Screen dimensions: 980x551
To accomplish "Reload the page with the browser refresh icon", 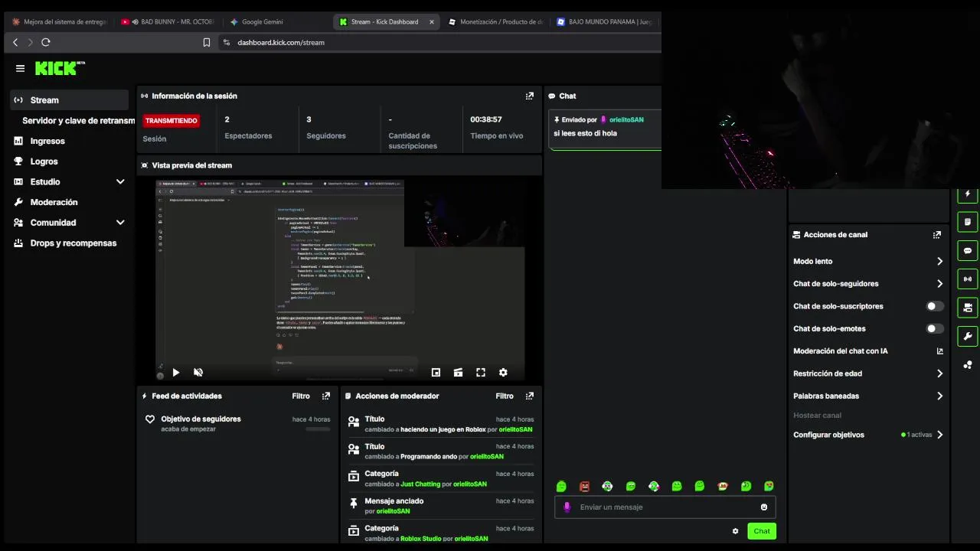I will coord(46,42).
